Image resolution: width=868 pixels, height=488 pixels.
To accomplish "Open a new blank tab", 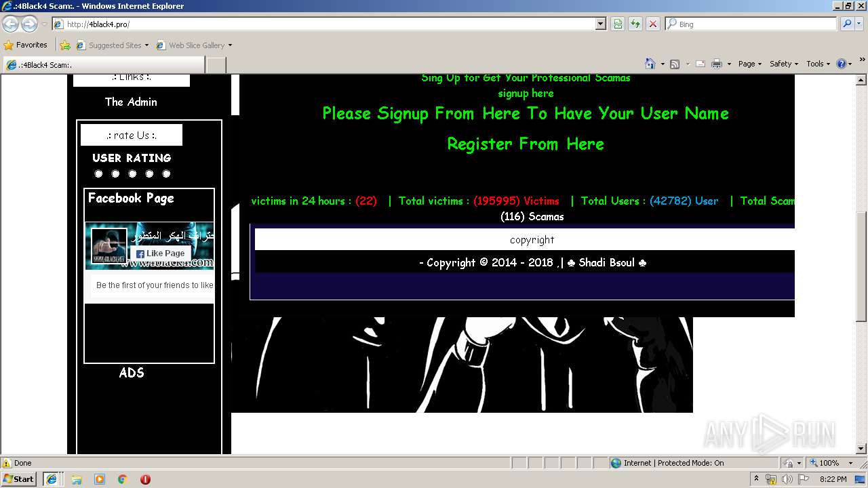I will [216, 65].
